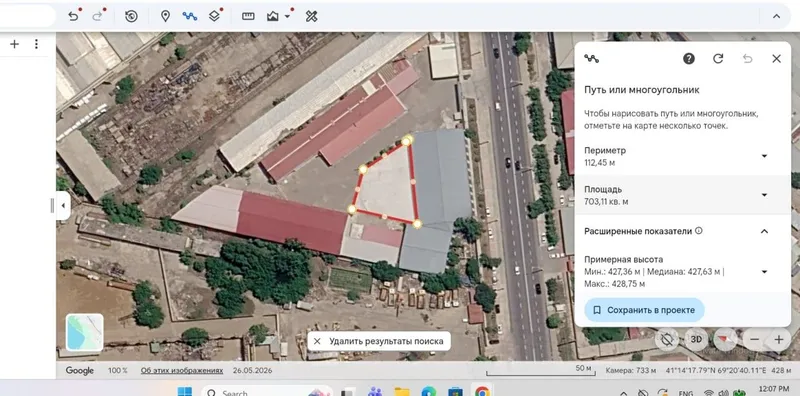Screen dimensions: 800x396
Task: Zoom in with the plus button
Action: (x=779, y=339)
